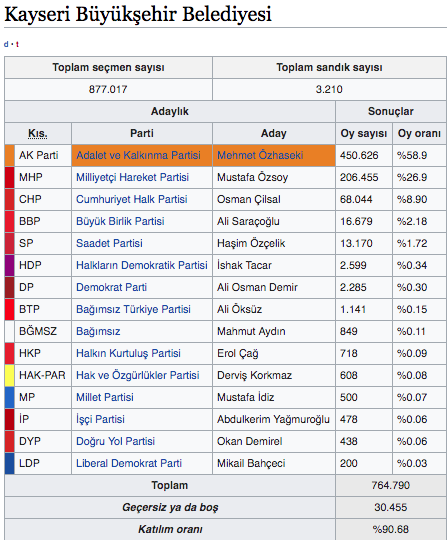Follow the Doğru Yol Partisi link
Viewport: 447px width, 540px height.
tap(115, 442)
